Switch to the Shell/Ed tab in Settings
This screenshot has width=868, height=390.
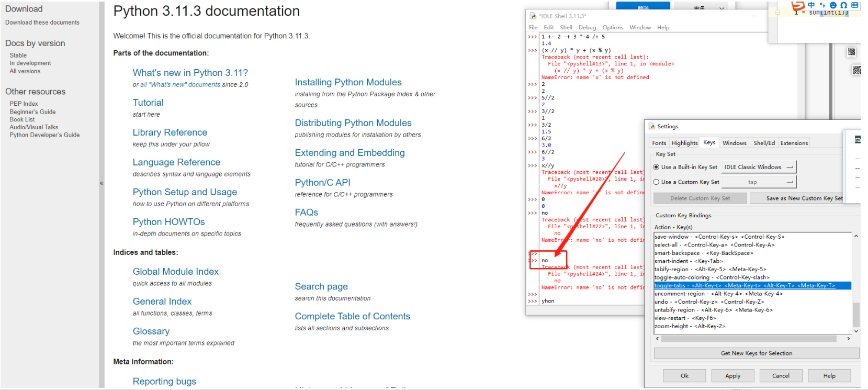click(764, 143)
